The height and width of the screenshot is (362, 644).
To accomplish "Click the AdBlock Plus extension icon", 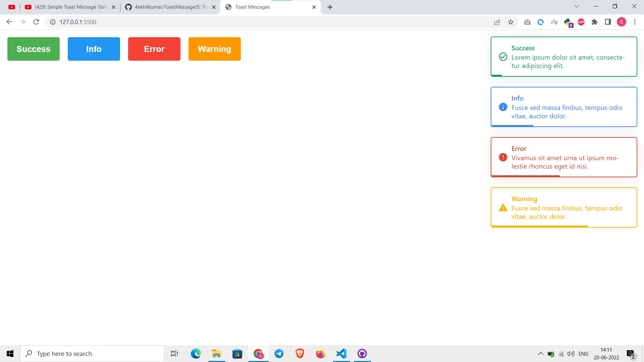I will pyautogui.click(x=581, y=22).
